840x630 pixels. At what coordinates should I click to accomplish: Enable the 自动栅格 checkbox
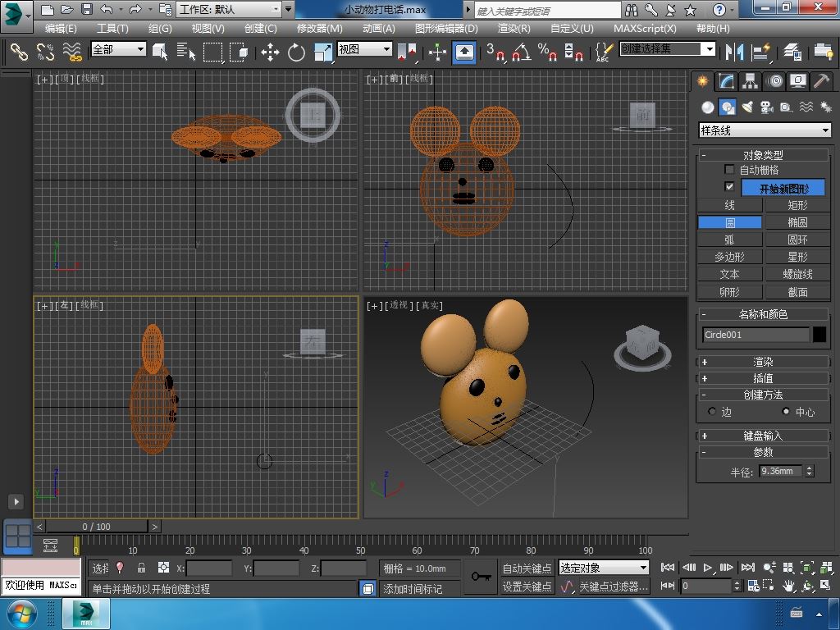(x=729, y=170)
